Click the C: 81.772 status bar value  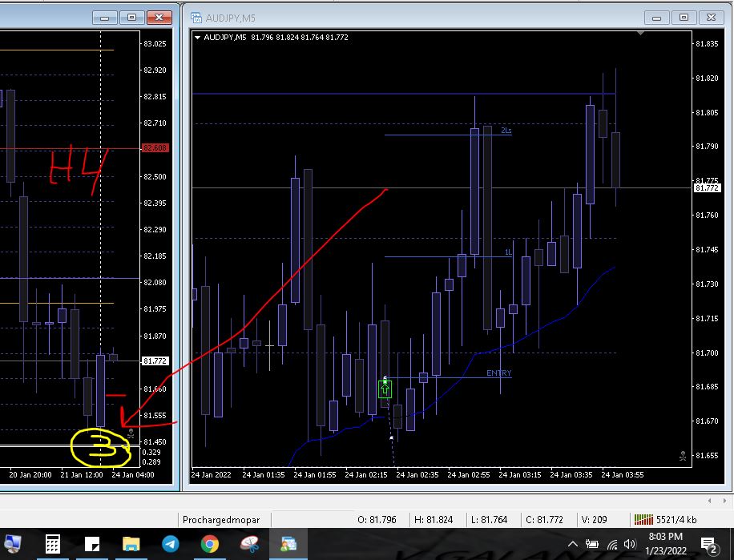[544, 520]
